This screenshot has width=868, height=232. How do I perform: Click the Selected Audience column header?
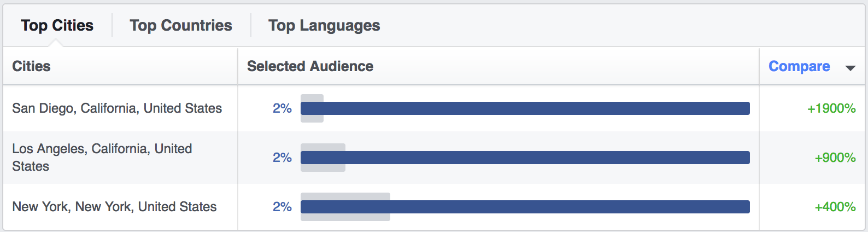[x=310, y=66]
